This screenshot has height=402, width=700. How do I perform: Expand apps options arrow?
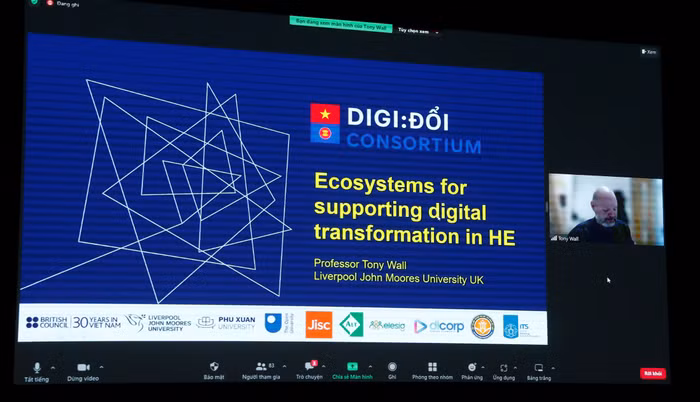(x=515, y=368)
